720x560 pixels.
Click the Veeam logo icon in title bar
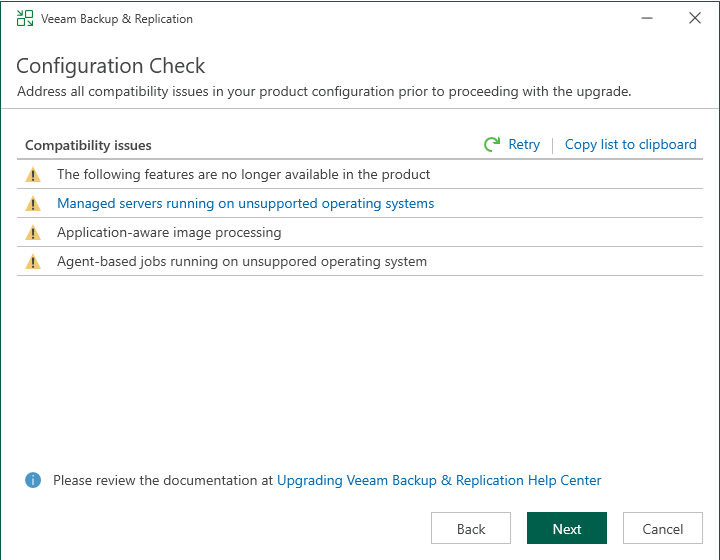(25, 19)
